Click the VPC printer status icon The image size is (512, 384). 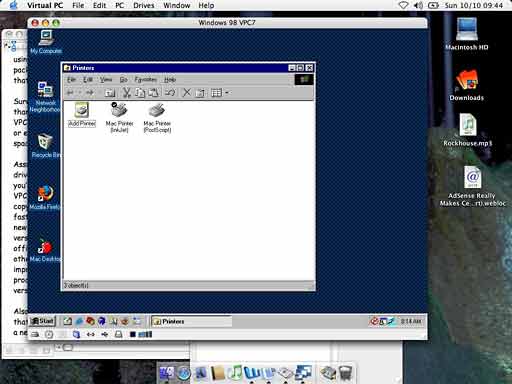pos(118,334)
